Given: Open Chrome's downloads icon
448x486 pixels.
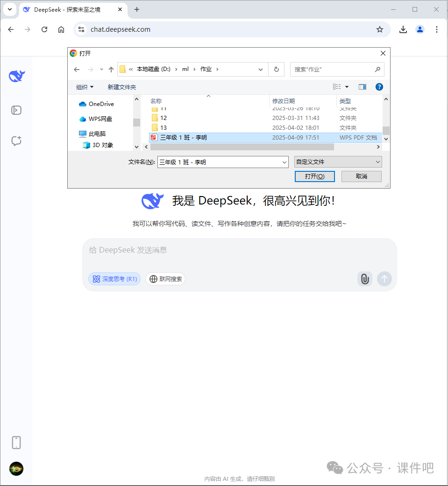Looking at the screenshot, I should click(403, 29).
